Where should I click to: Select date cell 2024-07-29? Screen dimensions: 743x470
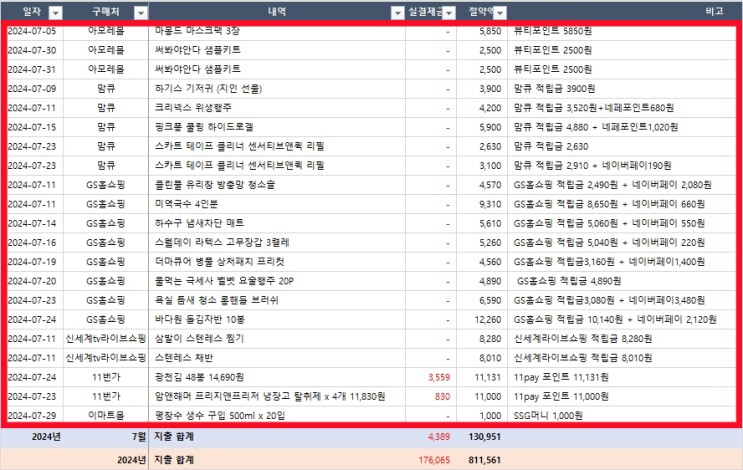pyautogui.click(x=32, y=416)
